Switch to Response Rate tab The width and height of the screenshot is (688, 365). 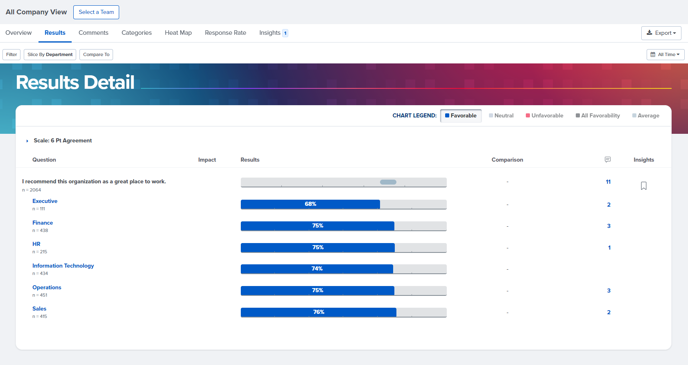225,33
